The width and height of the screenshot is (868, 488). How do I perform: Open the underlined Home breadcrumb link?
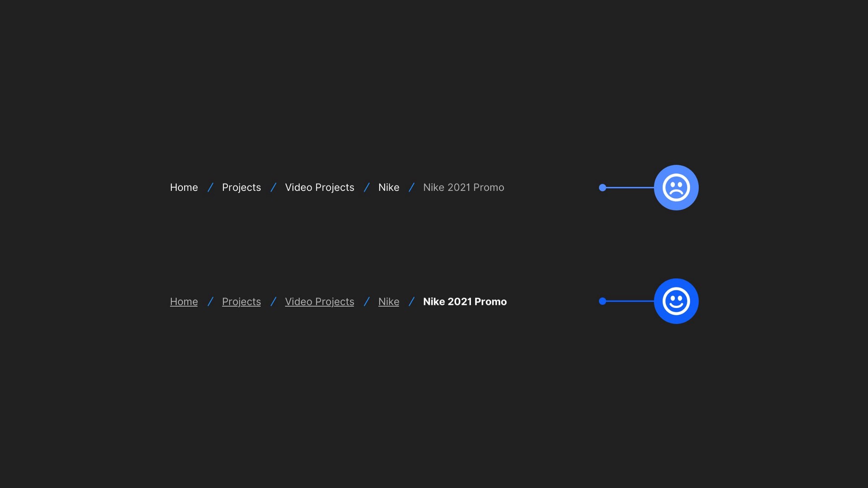tap(184, 301)
